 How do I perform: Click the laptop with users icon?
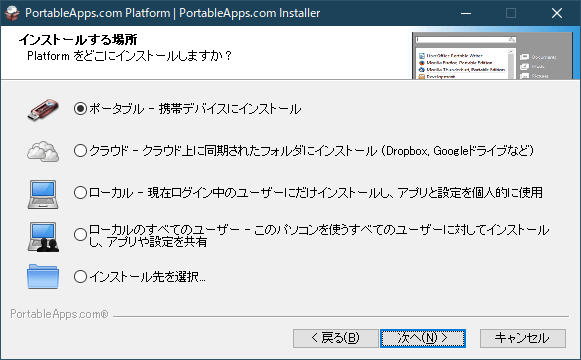[43, 237]
